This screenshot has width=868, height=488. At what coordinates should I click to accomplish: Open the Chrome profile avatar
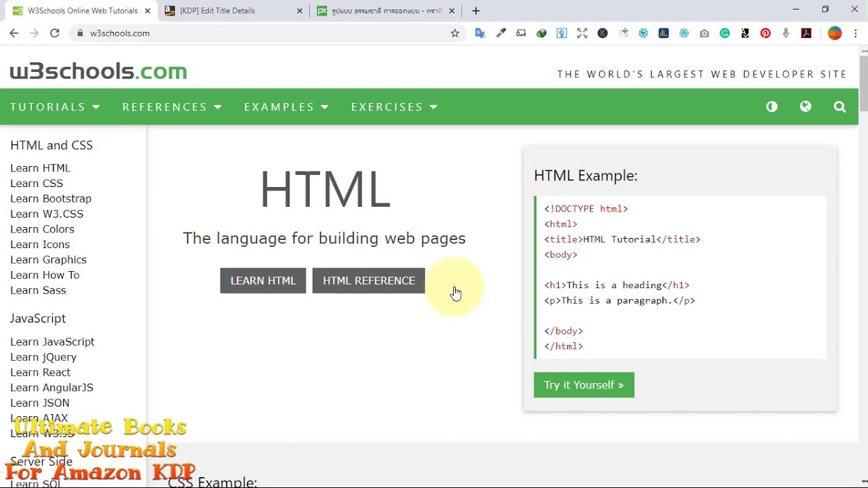pyautogui.click(x=835, y=33)
